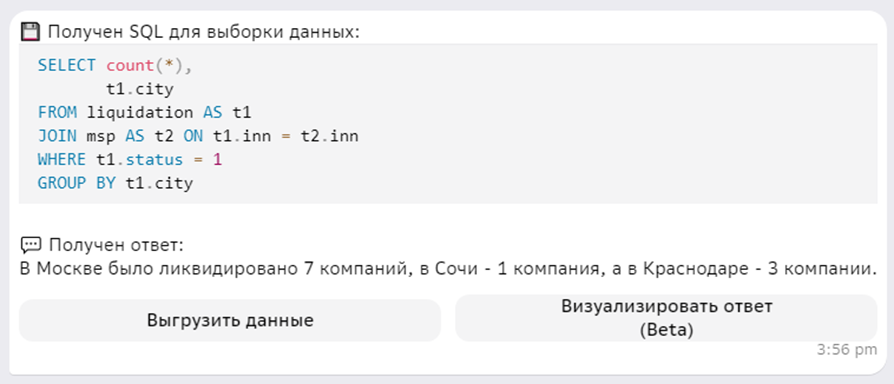
Task: Click the SELECT keyword in the SQL code
Action: pos(67,66)
